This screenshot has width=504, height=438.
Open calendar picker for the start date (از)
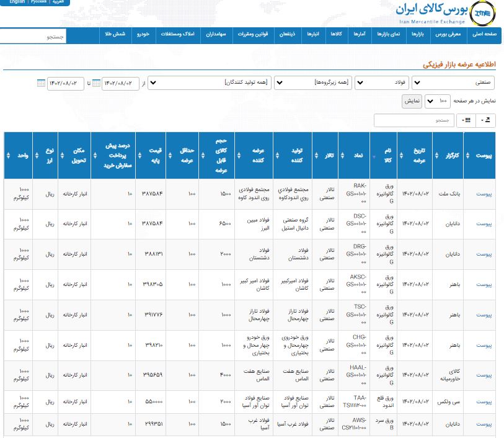coord(96,83)
